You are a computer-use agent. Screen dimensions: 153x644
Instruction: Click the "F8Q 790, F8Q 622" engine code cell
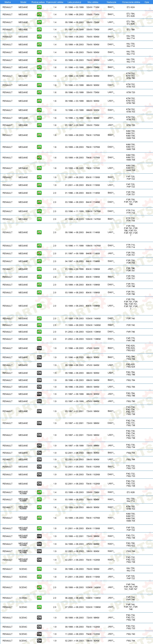[x=130, y=544]
